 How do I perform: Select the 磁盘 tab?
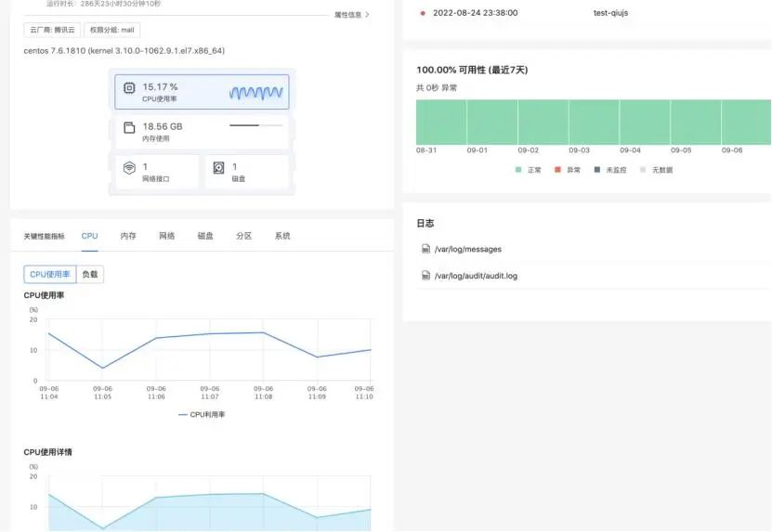pos(205,236)
